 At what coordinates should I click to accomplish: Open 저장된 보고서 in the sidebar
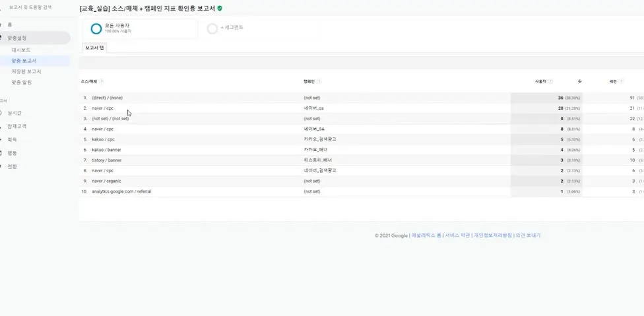[x=26, y=71]
